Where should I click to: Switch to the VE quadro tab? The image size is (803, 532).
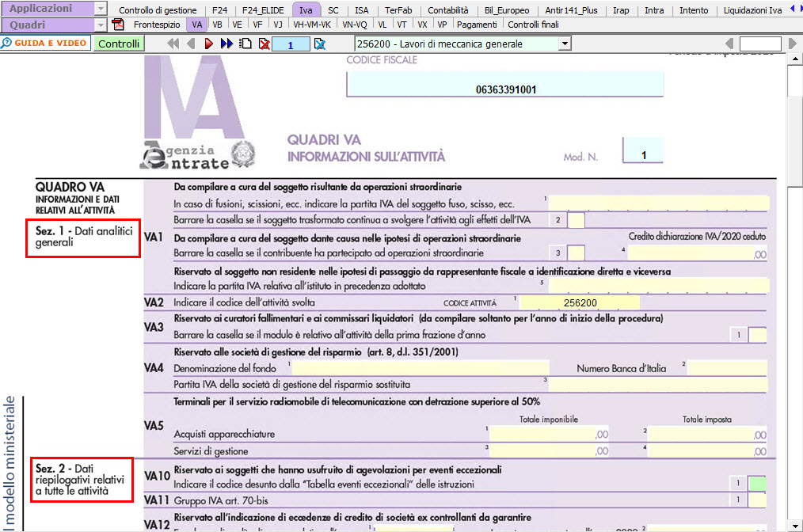tap(237, 25)
